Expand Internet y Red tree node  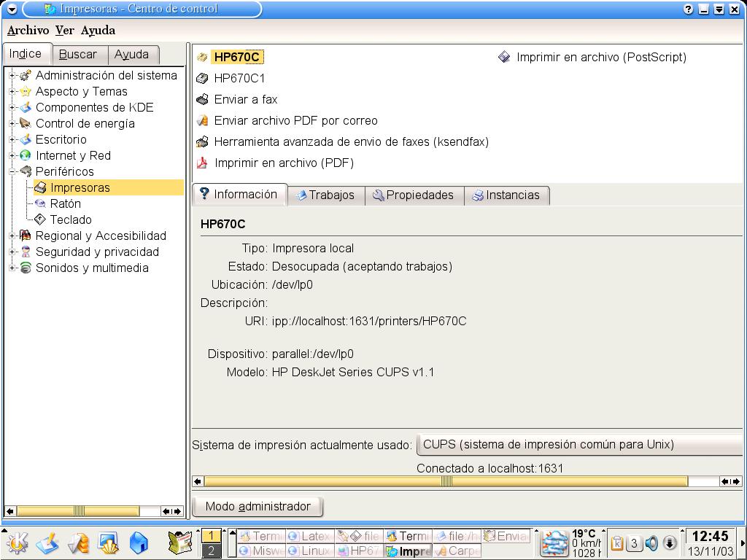tap(12, 155)
